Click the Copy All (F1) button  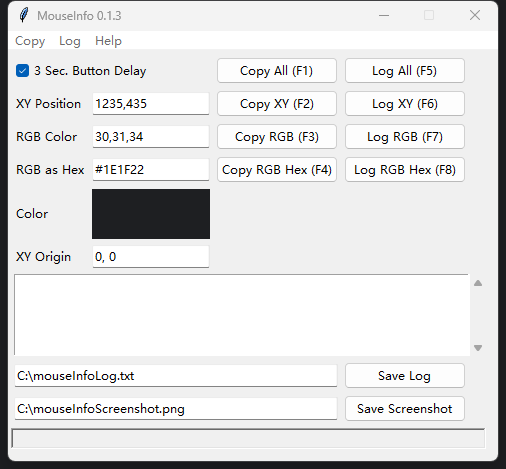tap(277, 71)
